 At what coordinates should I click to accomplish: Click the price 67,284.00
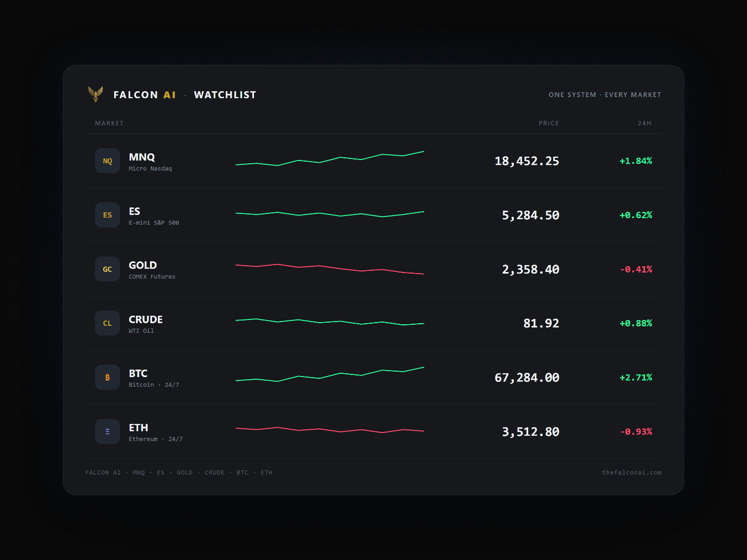click(527, 378)
